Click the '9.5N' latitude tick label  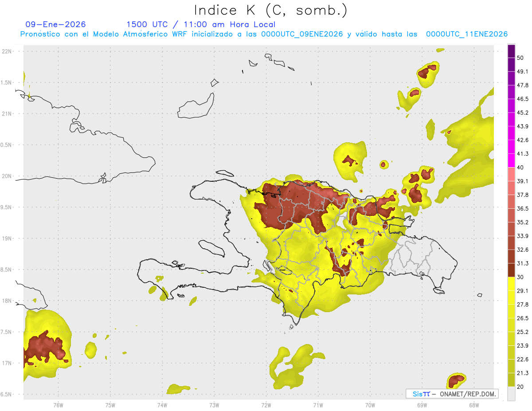tap(7, 207)
